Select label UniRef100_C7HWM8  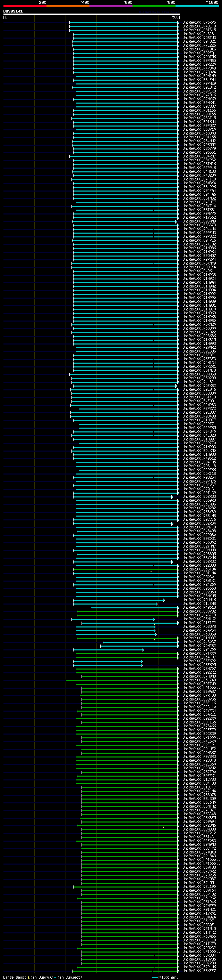[x=199, y=677]
